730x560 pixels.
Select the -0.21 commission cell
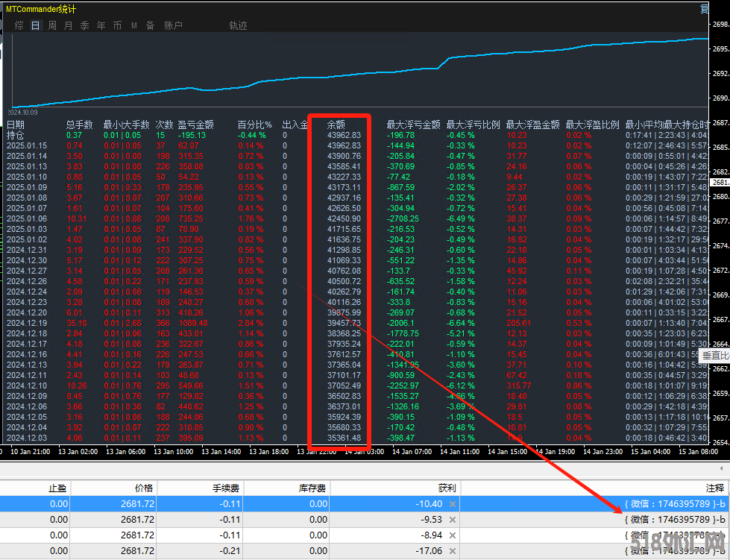[x=230, y=551]
